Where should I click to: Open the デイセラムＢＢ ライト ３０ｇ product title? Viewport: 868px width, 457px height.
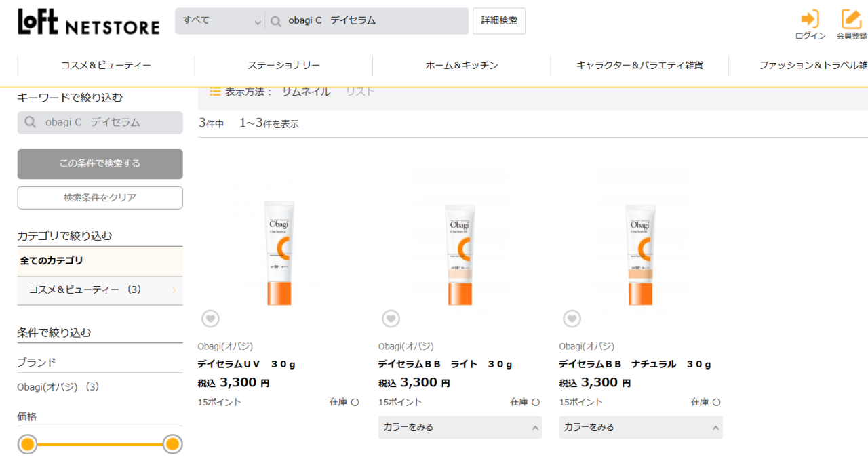point(446,364)
